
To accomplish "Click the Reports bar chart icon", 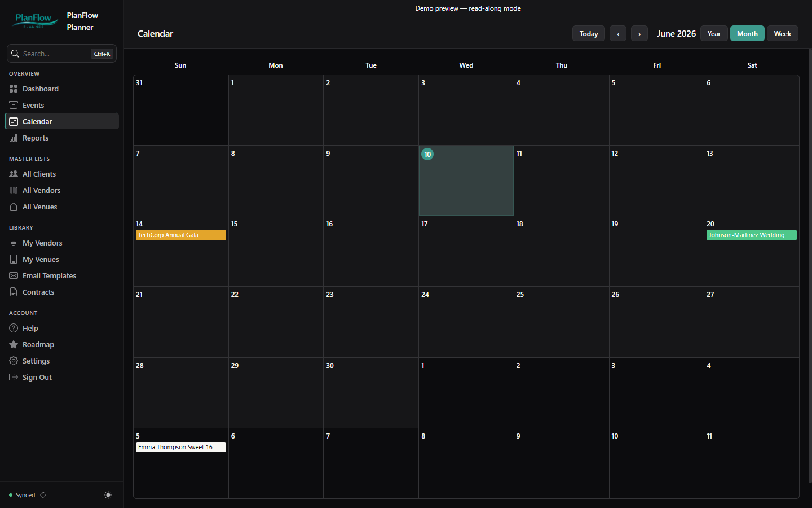I will pyautogui.click(x=14, y=138).
